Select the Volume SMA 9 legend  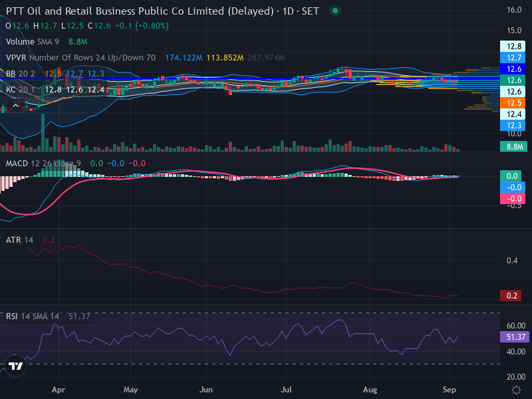pos(32,42)
